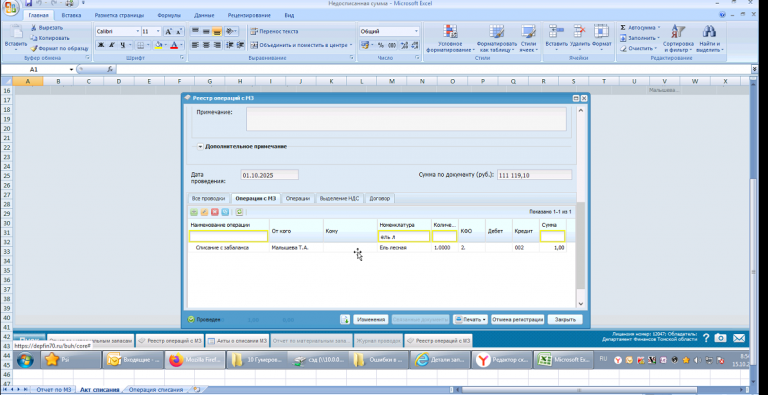Switch to the Формулы ribbon tab
768x395 pixels.
point(169,15)
